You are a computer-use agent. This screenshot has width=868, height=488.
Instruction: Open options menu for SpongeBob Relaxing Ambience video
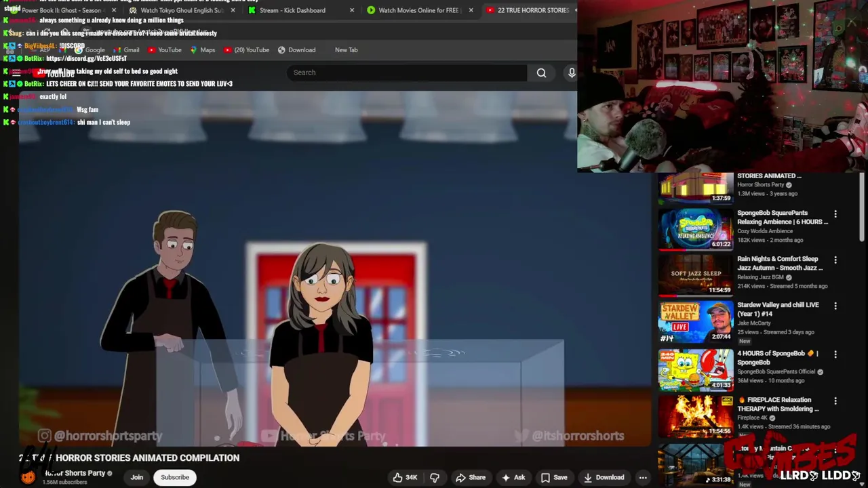(x=835, y=214)
